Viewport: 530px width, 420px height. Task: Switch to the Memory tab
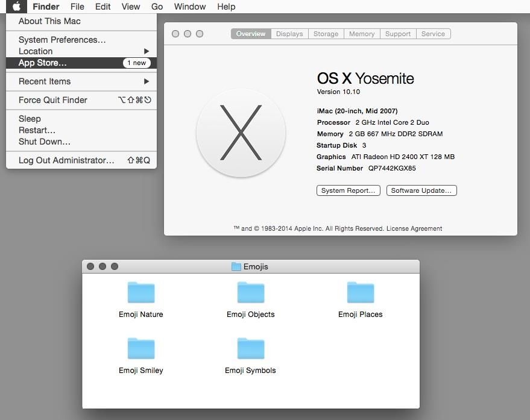361,34
